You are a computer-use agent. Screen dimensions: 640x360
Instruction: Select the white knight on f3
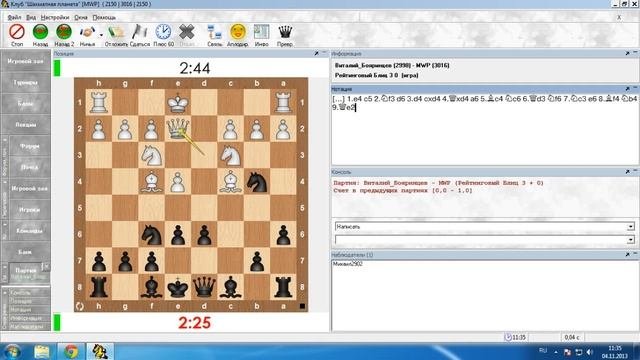[x=151, y=155]
